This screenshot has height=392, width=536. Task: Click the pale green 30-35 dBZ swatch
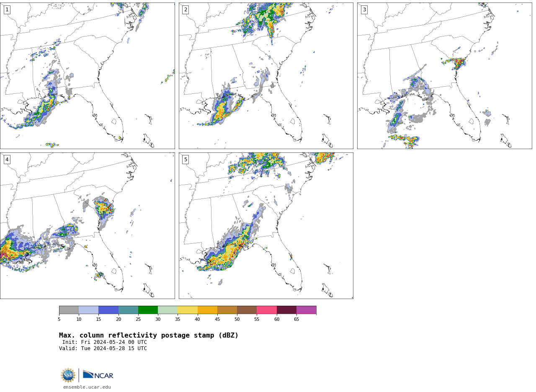click(167, 310)
